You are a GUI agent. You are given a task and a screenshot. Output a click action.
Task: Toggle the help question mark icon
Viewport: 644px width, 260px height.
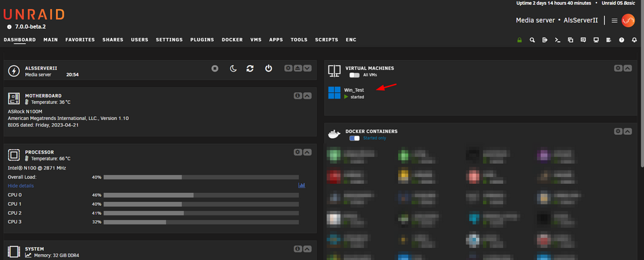(x=621, y=40)
